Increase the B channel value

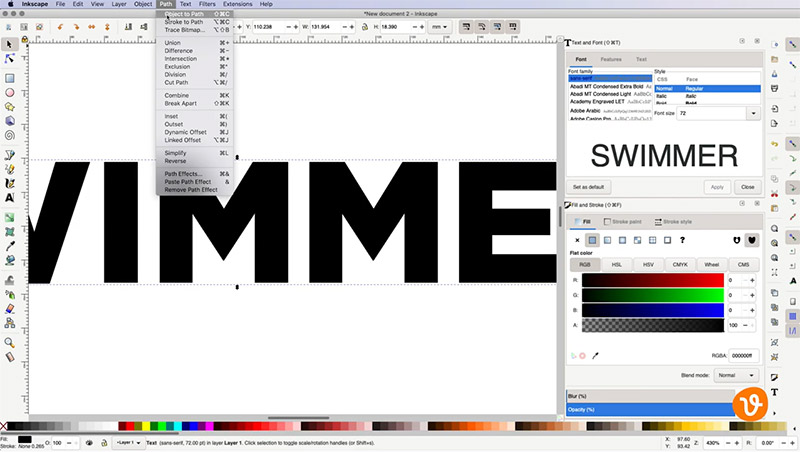[x=753, y=310]
